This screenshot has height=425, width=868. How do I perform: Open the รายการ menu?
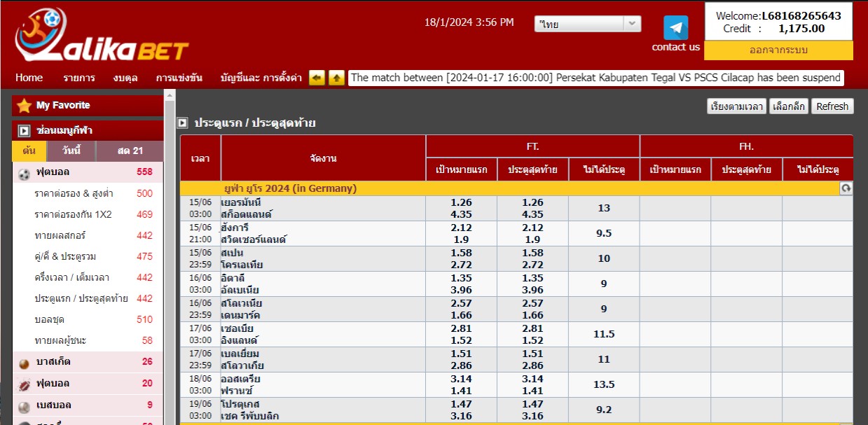click(x=78, y=78)
